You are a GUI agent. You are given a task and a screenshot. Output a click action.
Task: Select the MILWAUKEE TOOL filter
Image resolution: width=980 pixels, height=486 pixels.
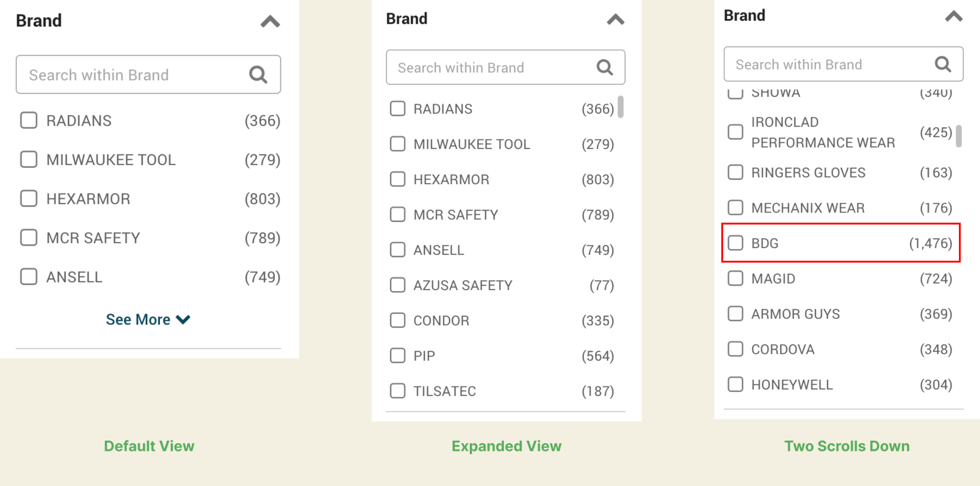(x=29, y=160)
